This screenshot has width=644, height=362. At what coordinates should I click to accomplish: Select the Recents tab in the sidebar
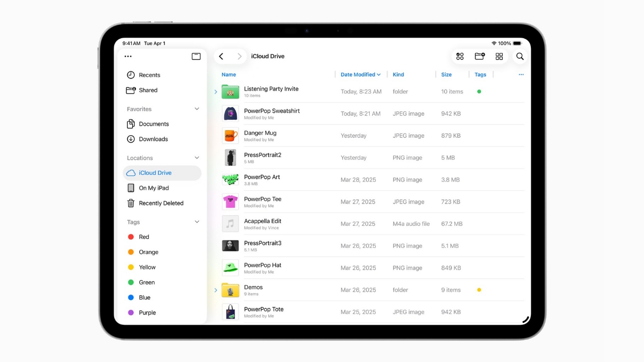pyautogui.click(x=148, y=74)
